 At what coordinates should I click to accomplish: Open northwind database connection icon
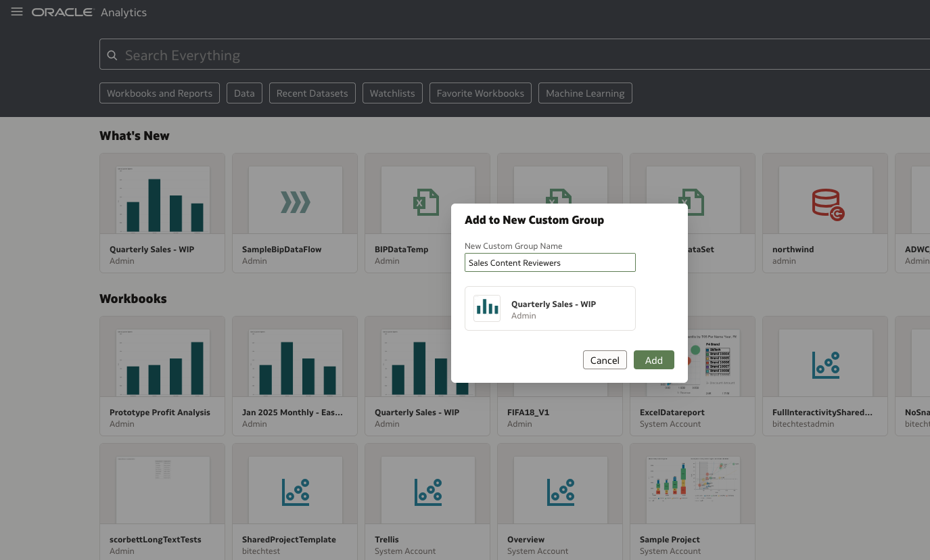pyautogui.click(x=828, y=205)
